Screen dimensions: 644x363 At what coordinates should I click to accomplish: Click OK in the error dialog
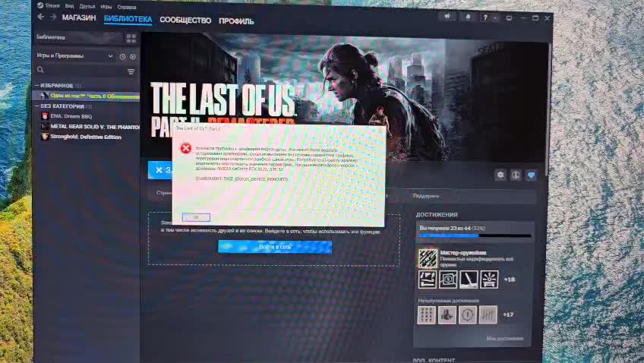[196, 217]
